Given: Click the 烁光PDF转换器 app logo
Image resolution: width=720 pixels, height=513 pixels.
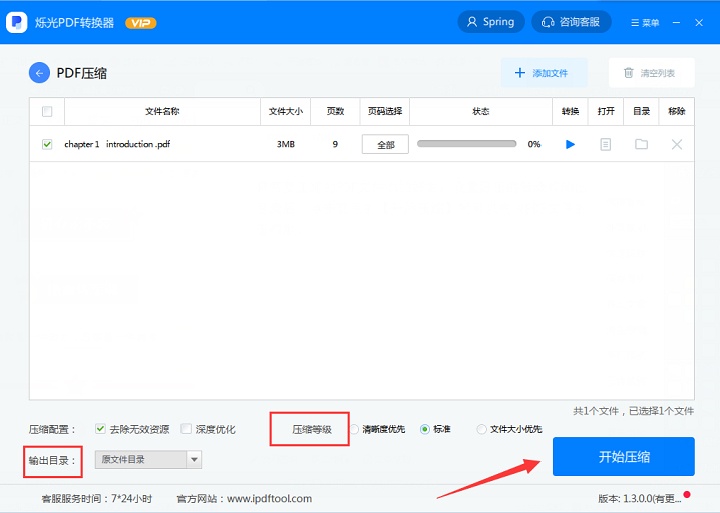Looking at the screenshot, I should click(x=16, y=22).
